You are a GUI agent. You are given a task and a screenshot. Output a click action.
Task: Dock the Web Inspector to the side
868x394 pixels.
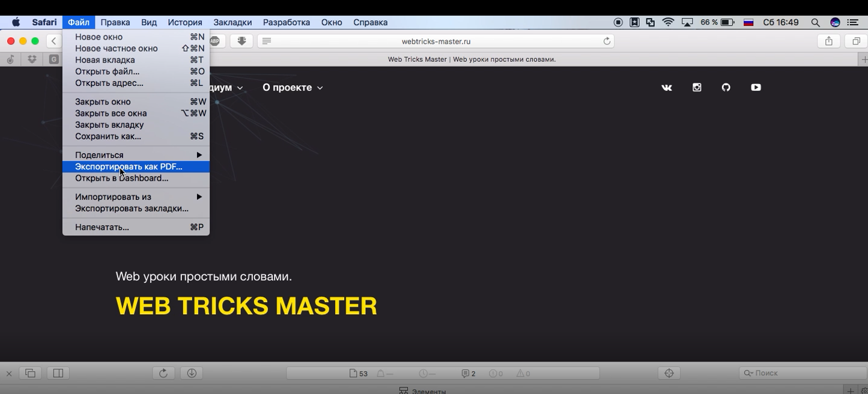click(58, 373)
